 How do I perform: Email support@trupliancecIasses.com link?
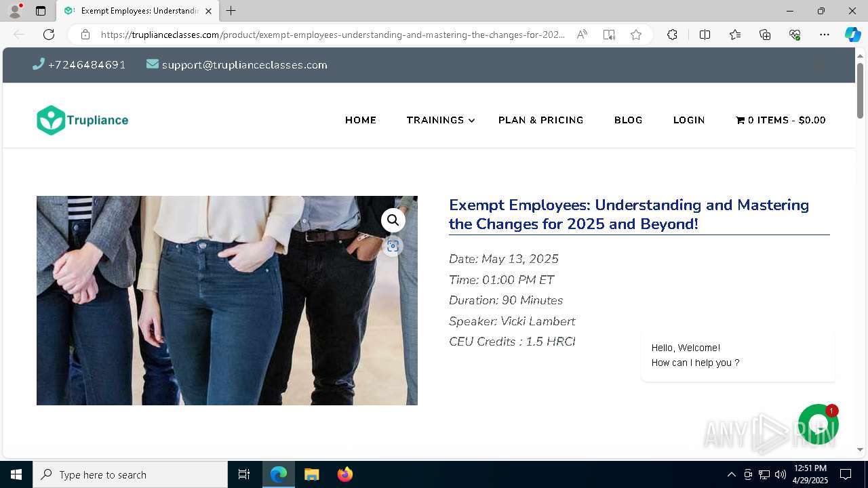(x=245, y=65)
